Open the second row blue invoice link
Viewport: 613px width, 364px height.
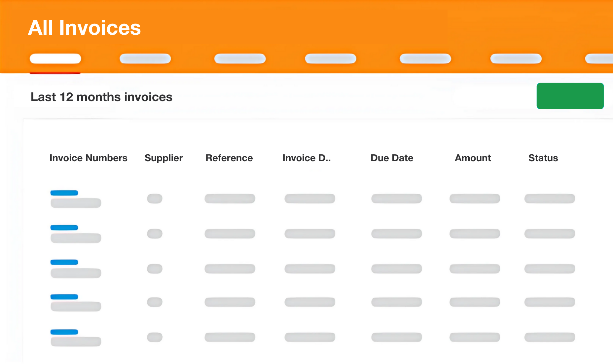click(x=64, y=228)
